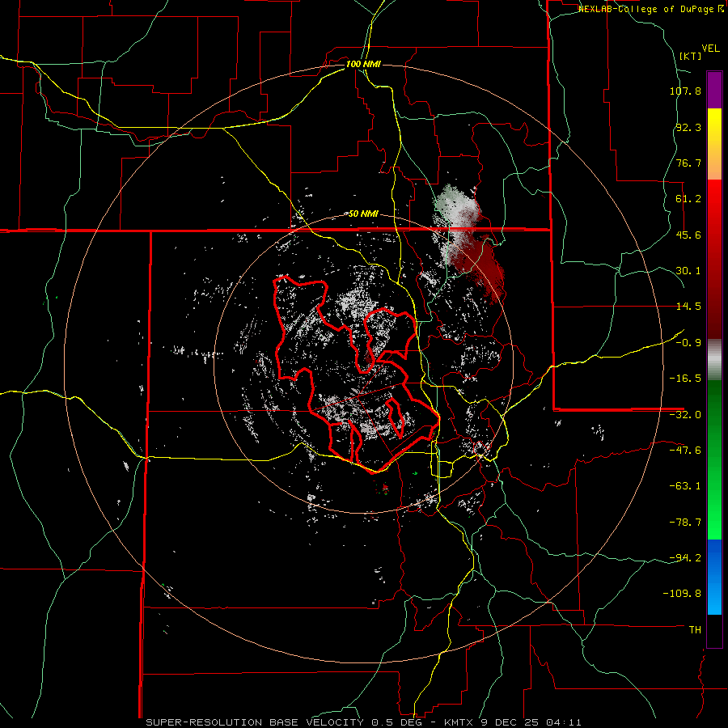The height and width of the screenshot is (728, 728).
Task: Click the gray near-zero segment of color bar
Action: 714,359
